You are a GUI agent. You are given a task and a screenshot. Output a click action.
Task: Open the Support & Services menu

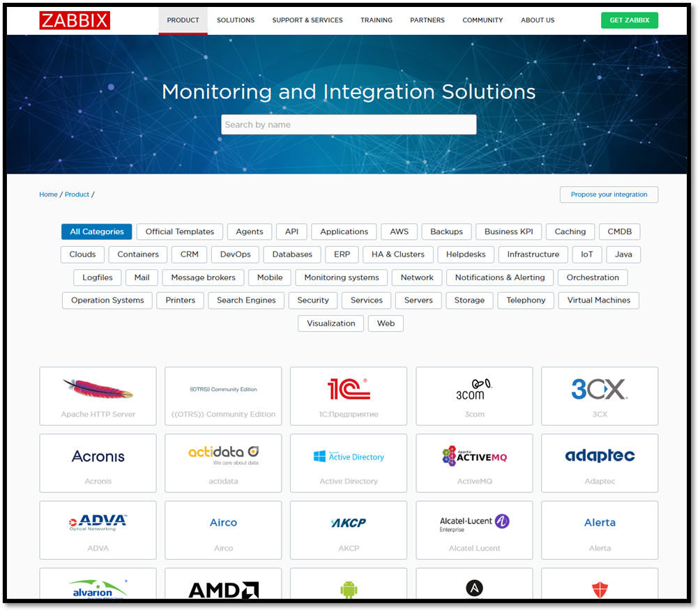307,20
